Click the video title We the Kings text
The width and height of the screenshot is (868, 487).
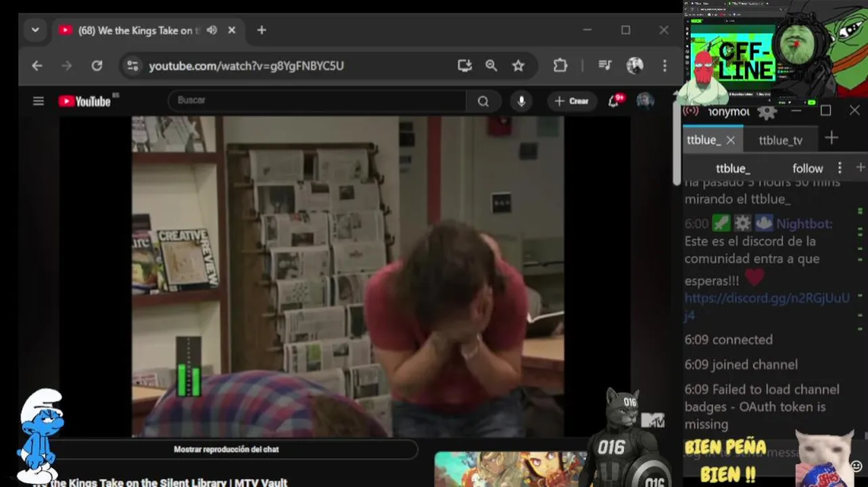tap(160, 482)
